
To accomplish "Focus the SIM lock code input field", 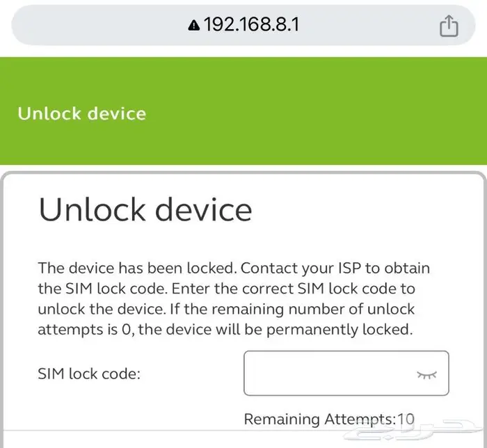I will (x=346, y=373).
